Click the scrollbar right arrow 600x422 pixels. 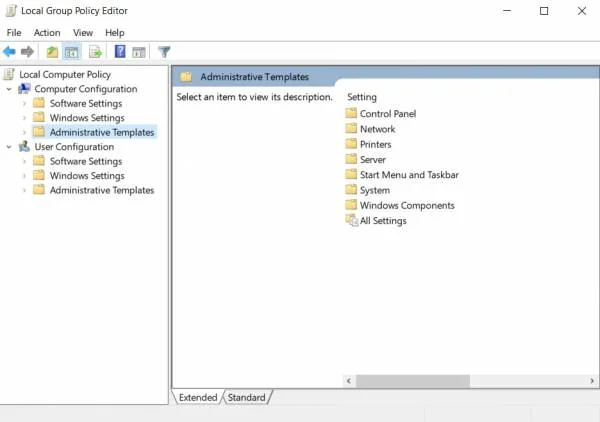592,381
